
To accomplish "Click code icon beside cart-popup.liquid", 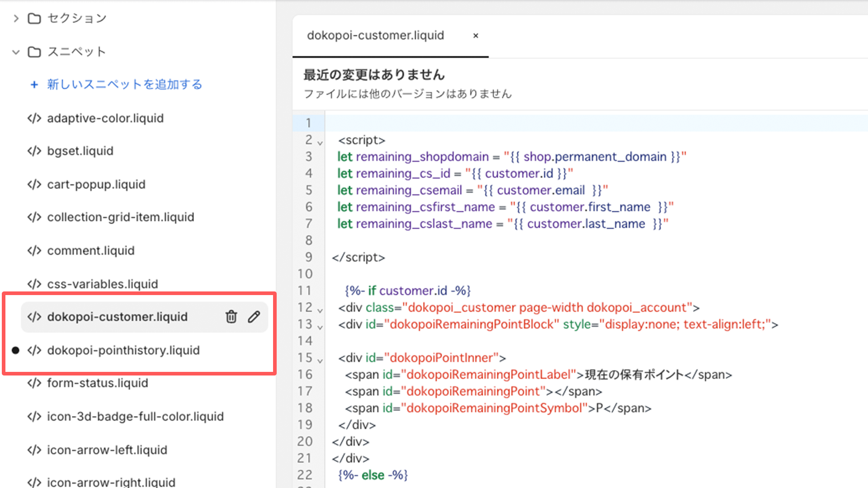I will tap(34, 184).
